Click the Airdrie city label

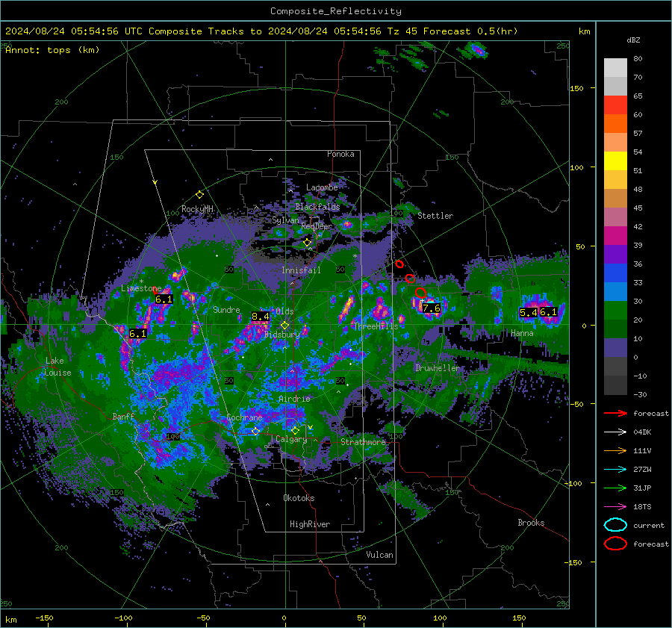coord(294,399)
